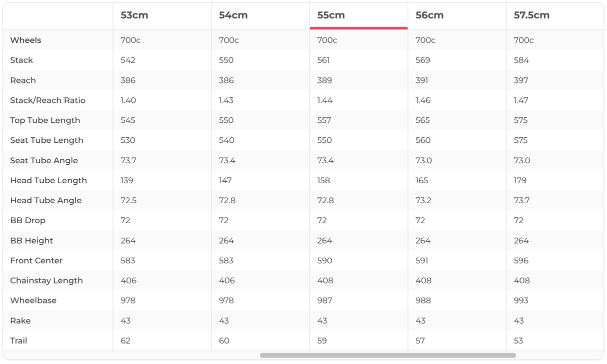Click the Wheels row label
Image resolution: width=607 pixels, height=364 pixels.
[x=25, y=40]
